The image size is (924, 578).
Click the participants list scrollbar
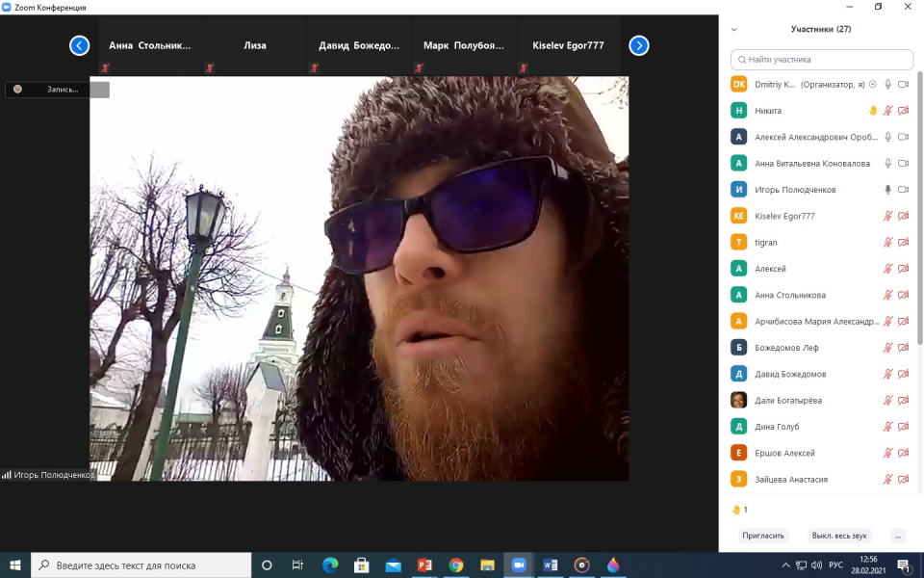[920, 208]
